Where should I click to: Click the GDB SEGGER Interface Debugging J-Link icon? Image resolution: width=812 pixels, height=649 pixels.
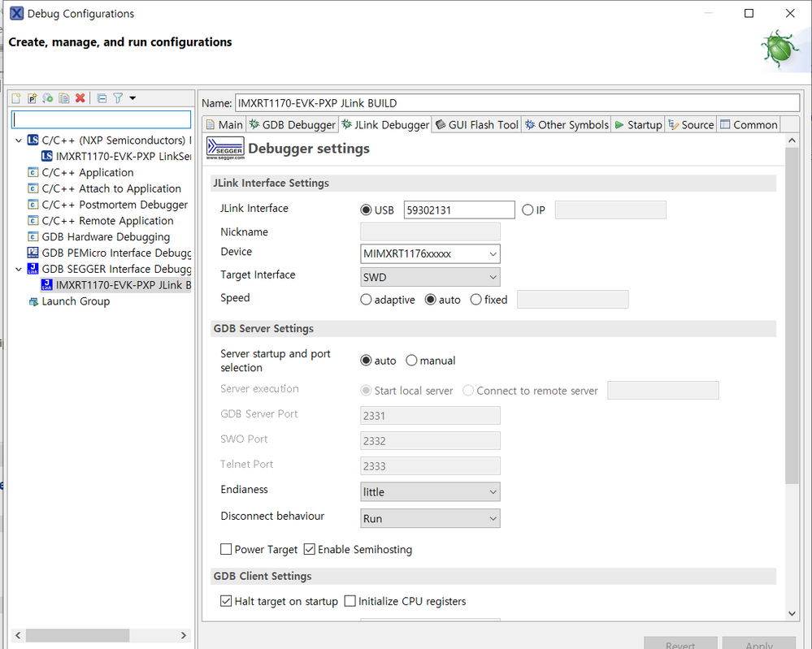pos(33,269)
